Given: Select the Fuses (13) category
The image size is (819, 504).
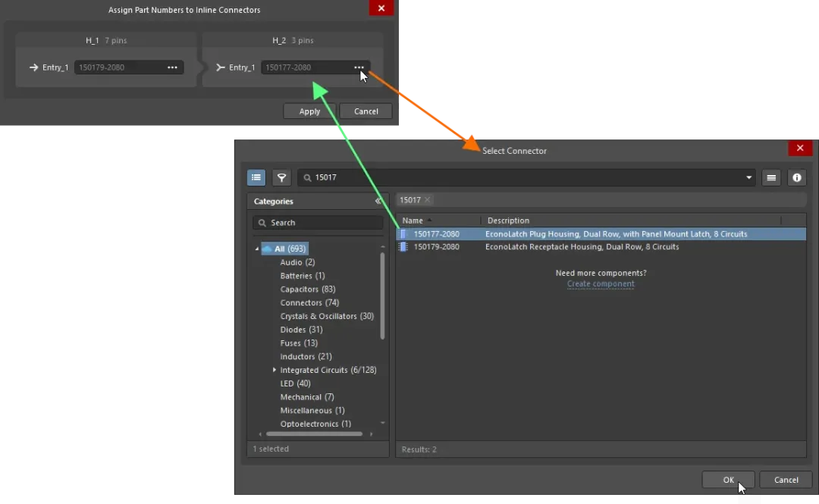Looking at the screenshot, I should [x=299, y=343].
